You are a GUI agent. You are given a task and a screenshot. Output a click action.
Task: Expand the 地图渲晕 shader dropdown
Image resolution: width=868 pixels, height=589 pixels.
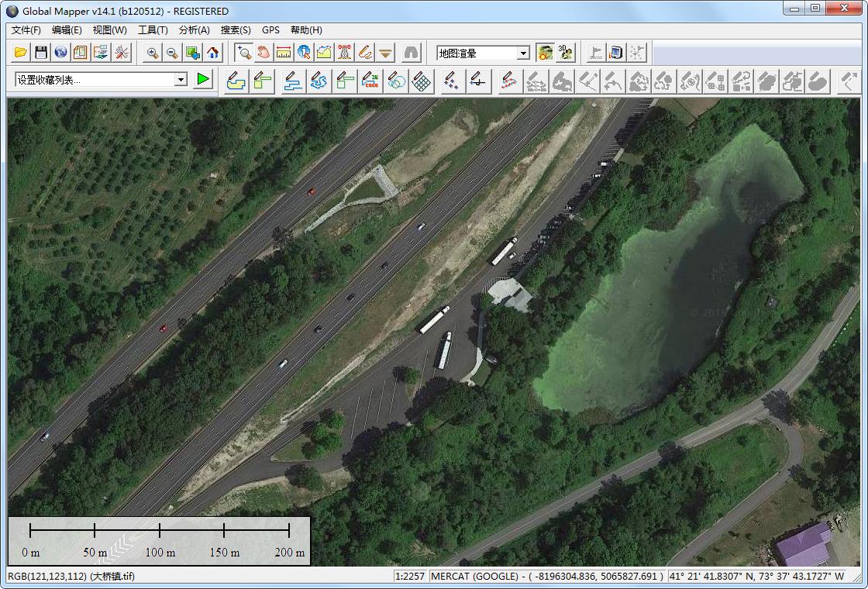[524, 53]
